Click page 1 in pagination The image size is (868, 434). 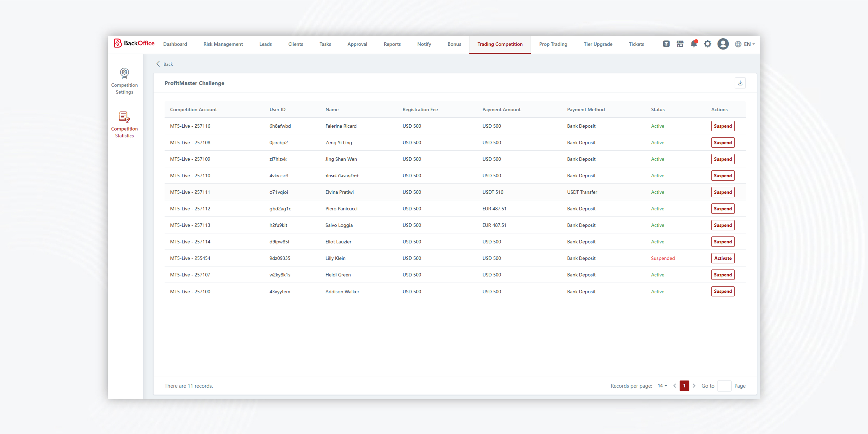pos(684,386)
